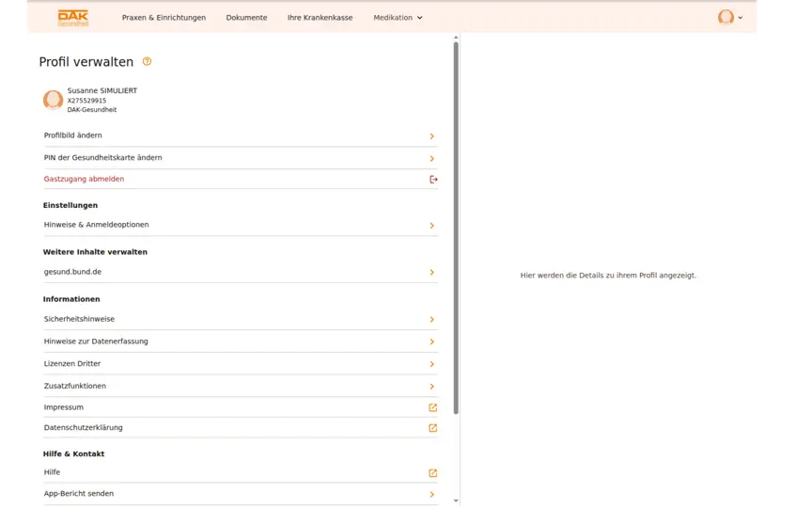Click the DAK Gesundheit logo
Screen dimensions: 812x508
click(x=73, y=18)
